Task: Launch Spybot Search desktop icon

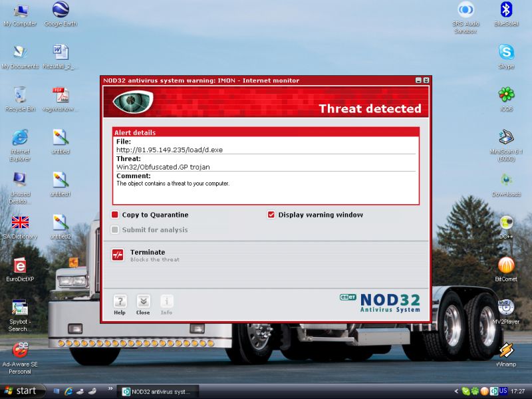Action: tap(20, 308)
